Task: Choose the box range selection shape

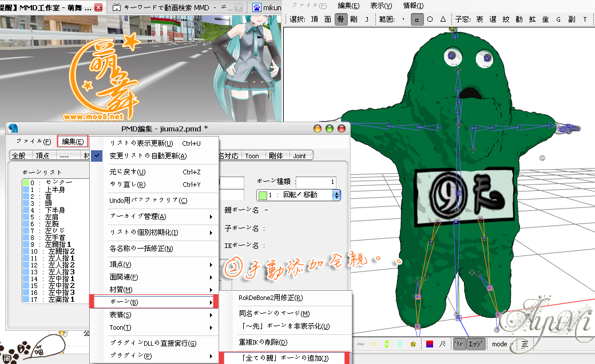Action: click(x=416, y=19)
